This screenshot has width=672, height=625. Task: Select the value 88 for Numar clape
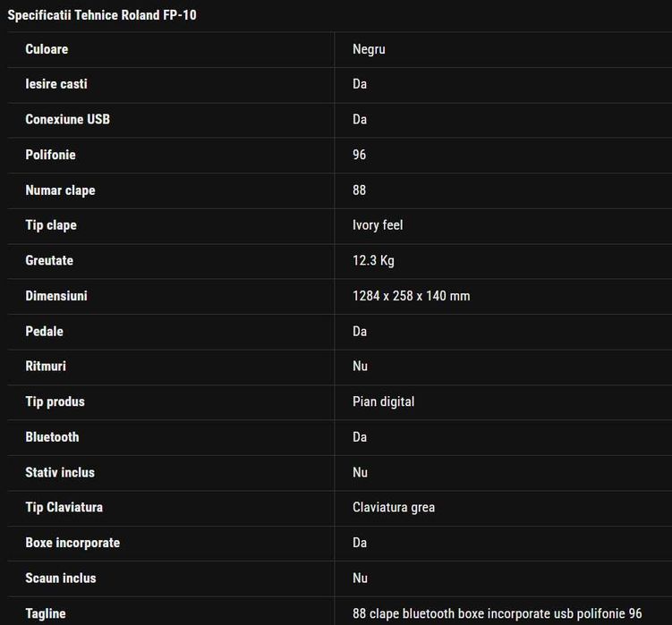coord(359,190)
